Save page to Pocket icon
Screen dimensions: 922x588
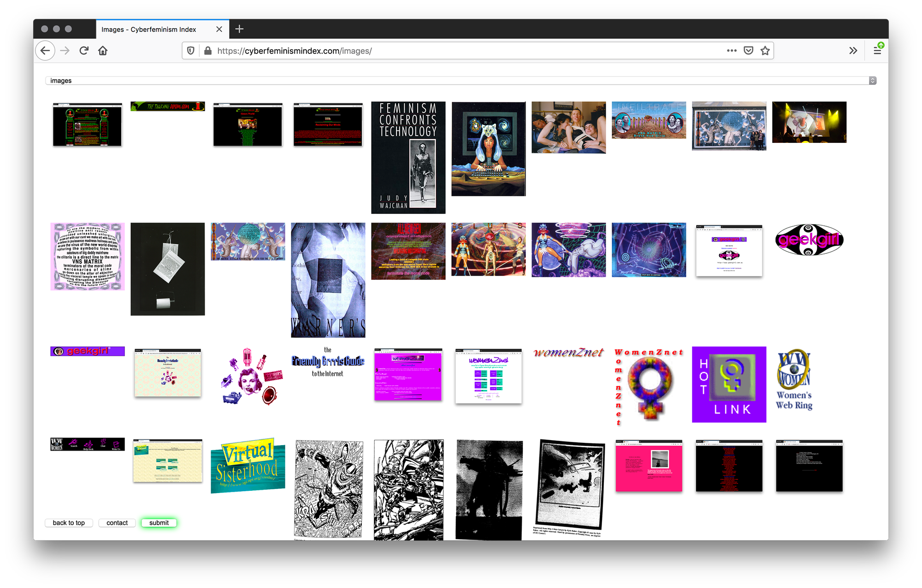click(749, 51)
